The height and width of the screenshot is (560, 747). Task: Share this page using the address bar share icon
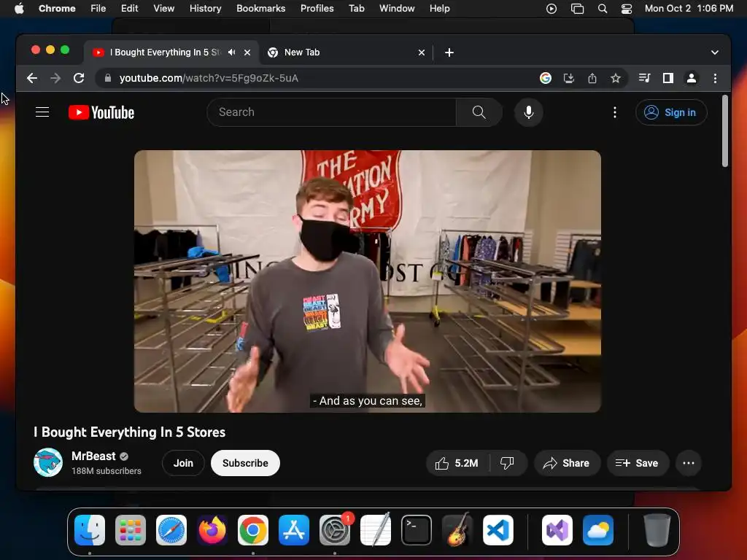click(x=592, y=78)
